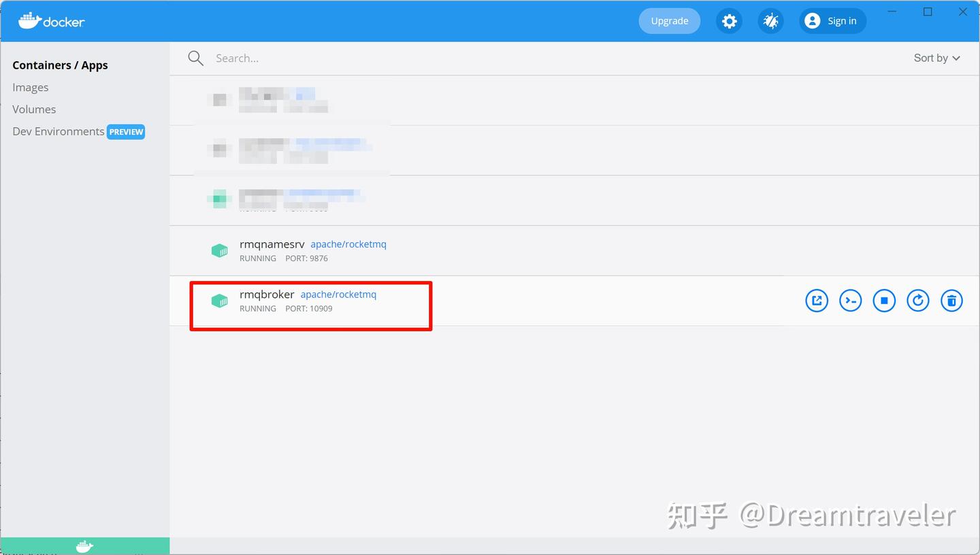The height and width of the screenshot is (555, 980).
Task: Select the Containers / Apps section
Action: [60, 65]
